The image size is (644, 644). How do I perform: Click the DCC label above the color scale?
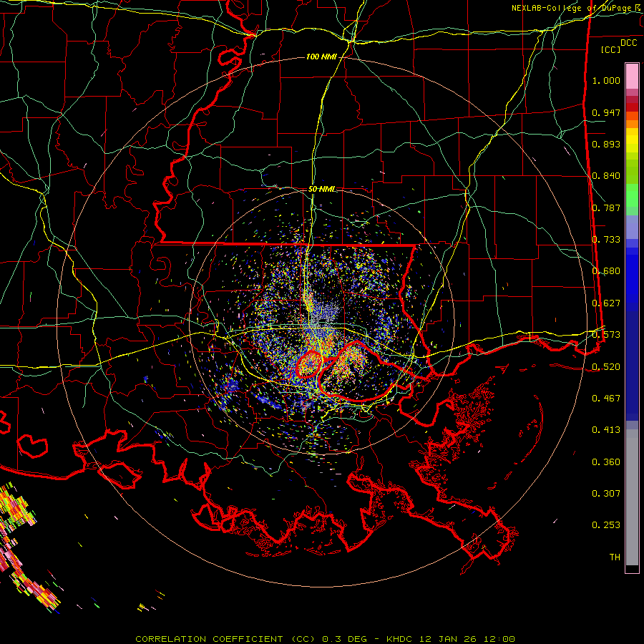click(628, 43)
